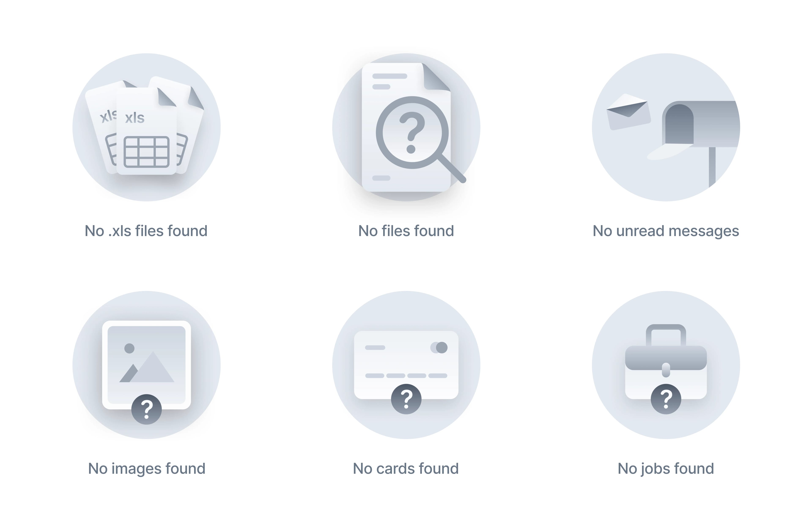Click the credit card illustration
The width and height of the screenshot is (812, 530).
pos(406,365)
